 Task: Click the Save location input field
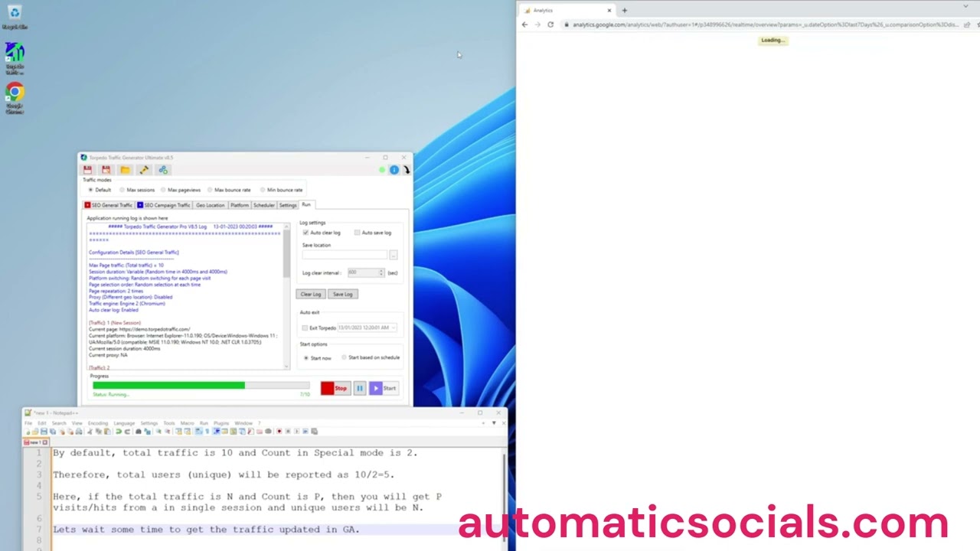(x=345, y=255)
